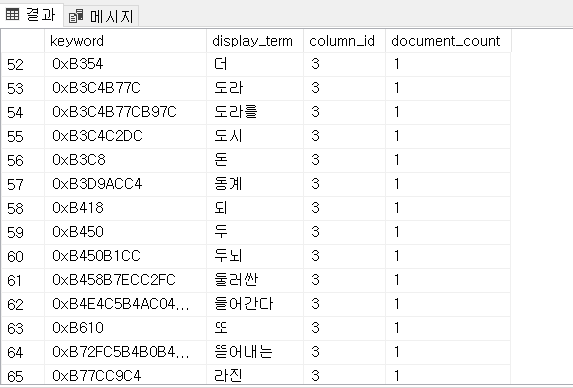Select row number 56 header
The height and width of the screenshot is (388, 573).
tap(23, 160)
